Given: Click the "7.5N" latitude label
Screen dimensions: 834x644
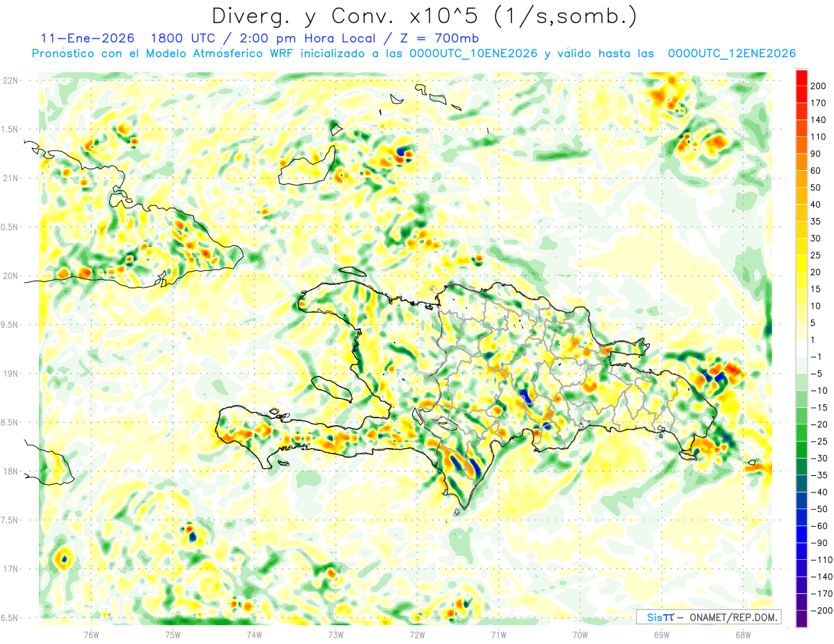Looking at the screenshot, I should click(x=10, y=520).
